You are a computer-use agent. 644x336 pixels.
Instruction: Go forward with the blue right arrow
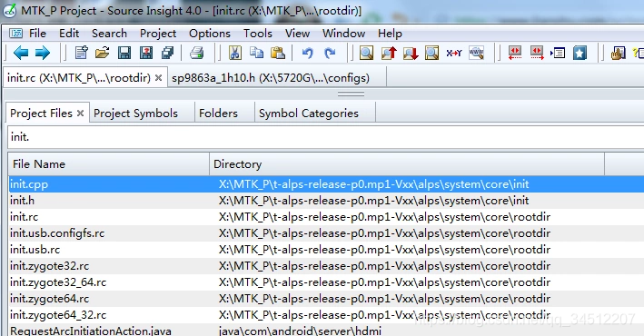pyautogui.click(x=43, y=53)
